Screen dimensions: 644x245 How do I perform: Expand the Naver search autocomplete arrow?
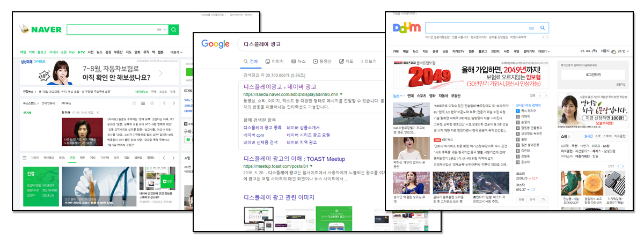pyautogui.click(x=165, y=29)
